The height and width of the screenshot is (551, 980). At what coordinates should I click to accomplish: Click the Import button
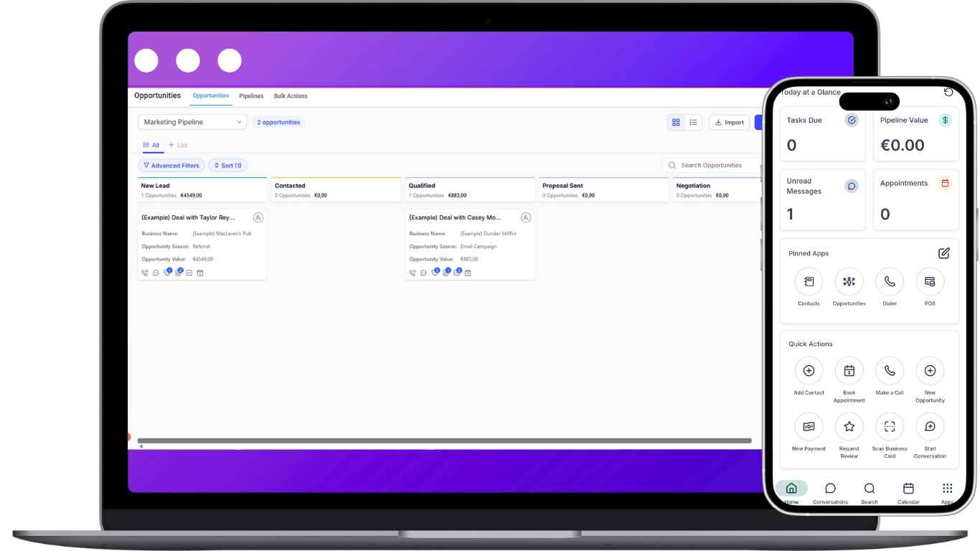[729, 122]
